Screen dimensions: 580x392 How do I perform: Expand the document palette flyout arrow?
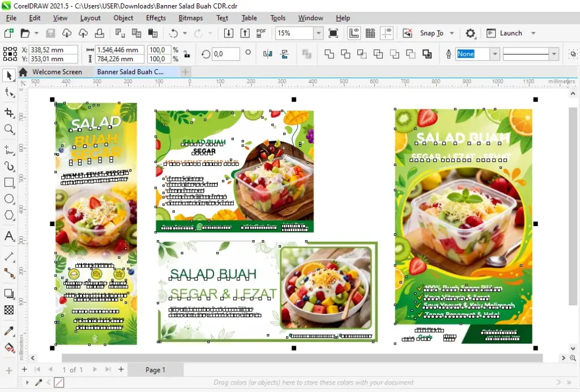[27, 382]
